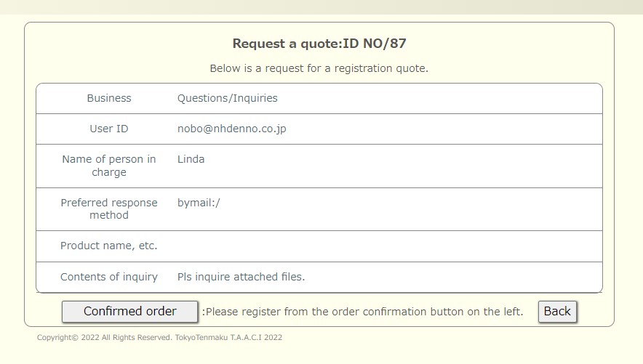This screenshot has height=364, width=643.
Task: Click the 'Below is a request' subtitle
Action: click(x=319, y=68)
